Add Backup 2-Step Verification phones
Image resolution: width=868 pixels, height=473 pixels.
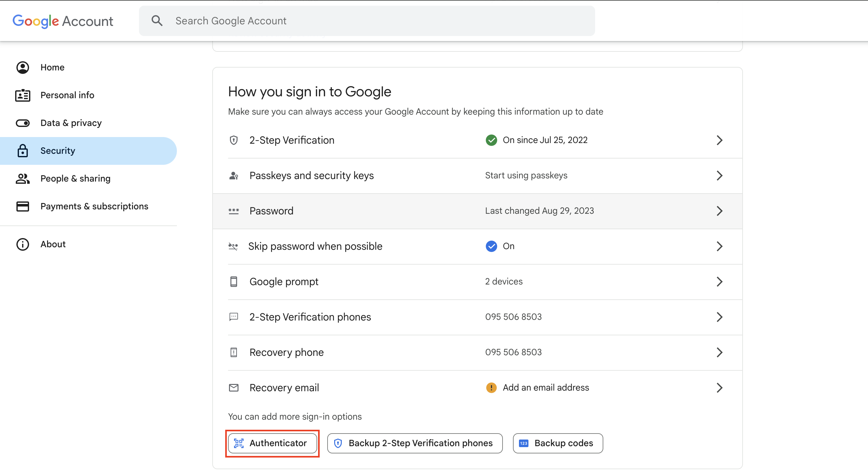click(x=415, y=443)
